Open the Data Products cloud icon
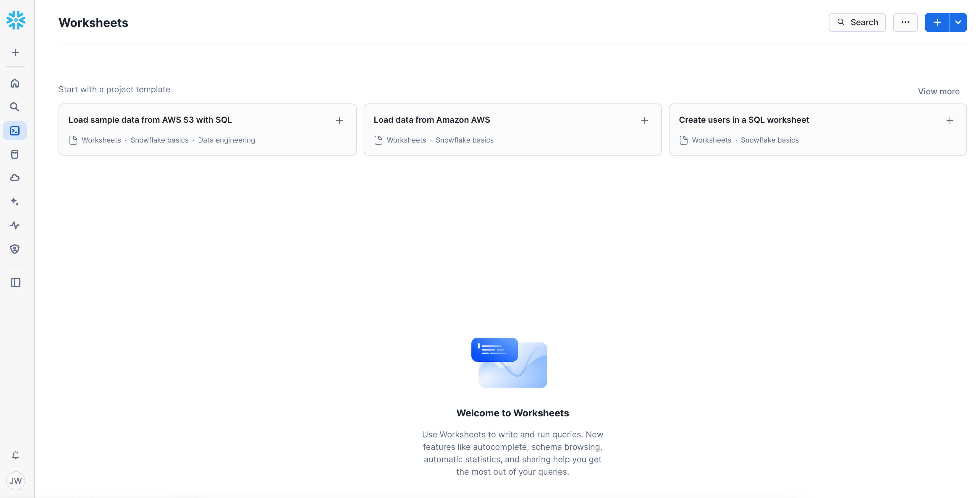980x498 pixels. (x=15, y=178)
